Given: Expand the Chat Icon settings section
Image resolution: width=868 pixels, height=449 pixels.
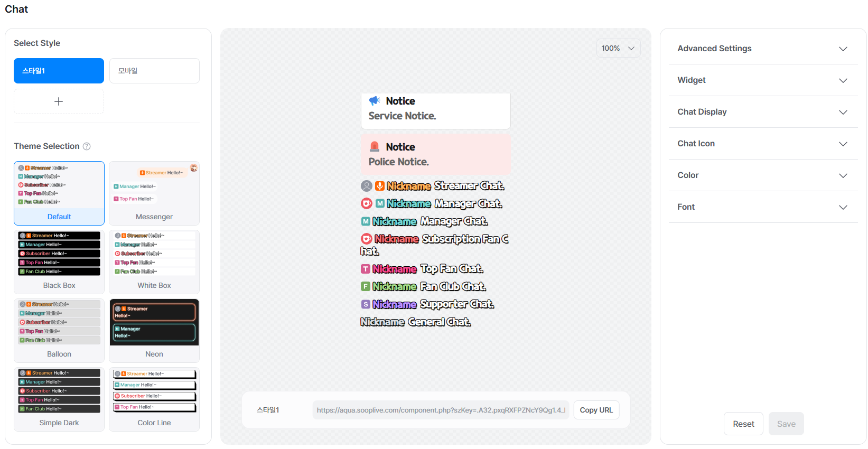Looking at the screenshot, I should click(763, 144).
